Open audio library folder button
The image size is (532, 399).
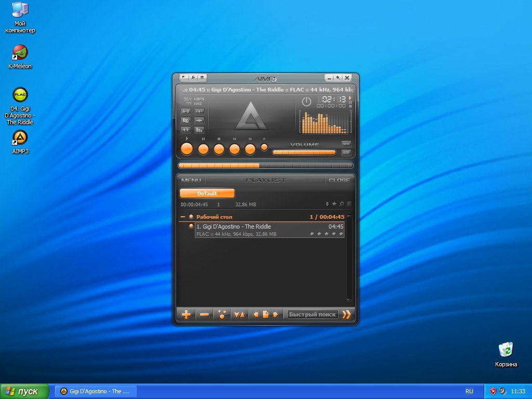click(x=185, y=121)
